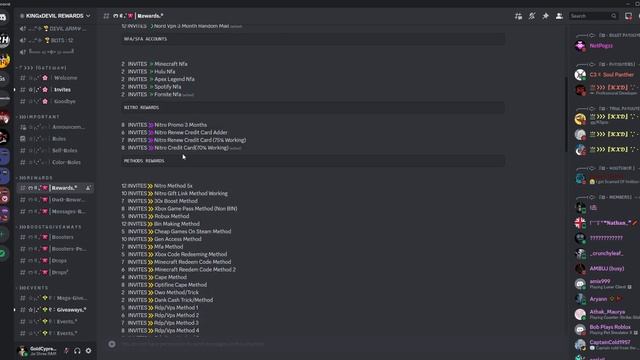Click the NITRO REWARDS code block
640x360 pixels.
[x=313, y=108]
